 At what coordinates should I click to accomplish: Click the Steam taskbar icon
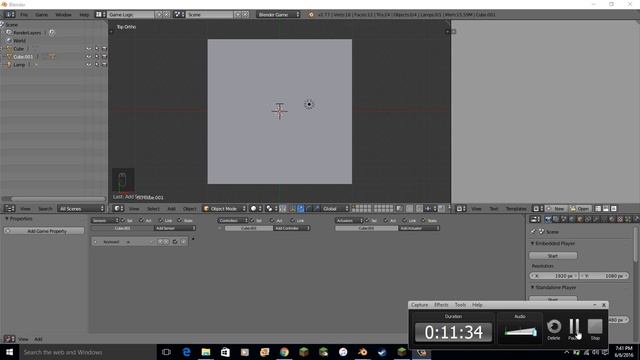pyautogui.click(x=382, y=352)
